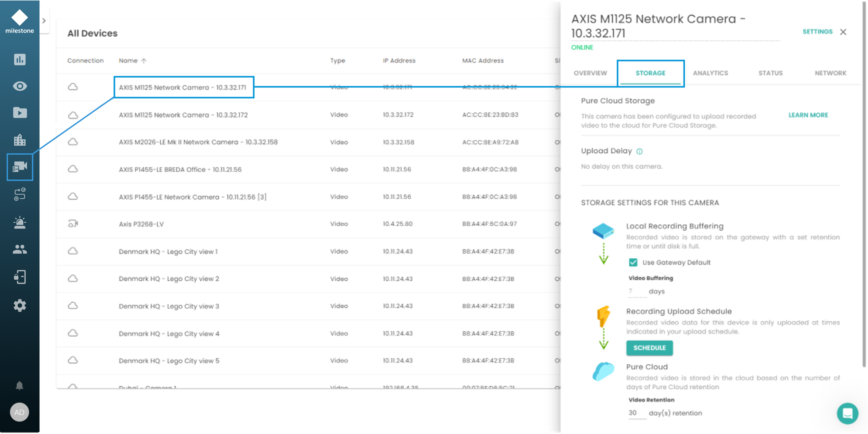Click the SCHEDULE button
This screenshot has width=868, height=434.
coord(649,347)
